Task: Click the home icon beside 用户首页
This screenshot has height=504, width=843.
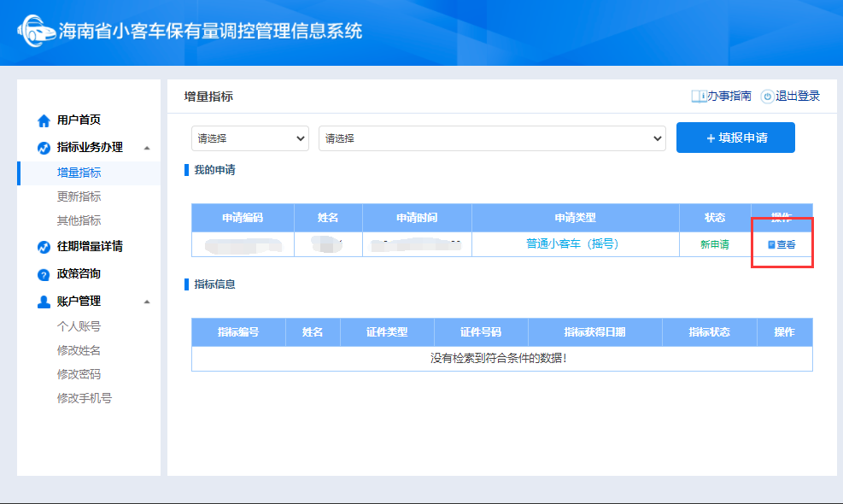Action: point(44,120)
